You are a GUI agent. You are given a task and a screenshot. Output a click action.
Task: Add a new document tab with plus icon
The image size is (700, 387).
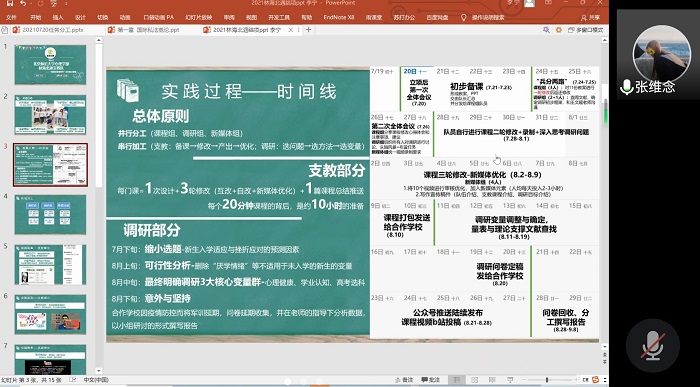click(x=308, y=30)
